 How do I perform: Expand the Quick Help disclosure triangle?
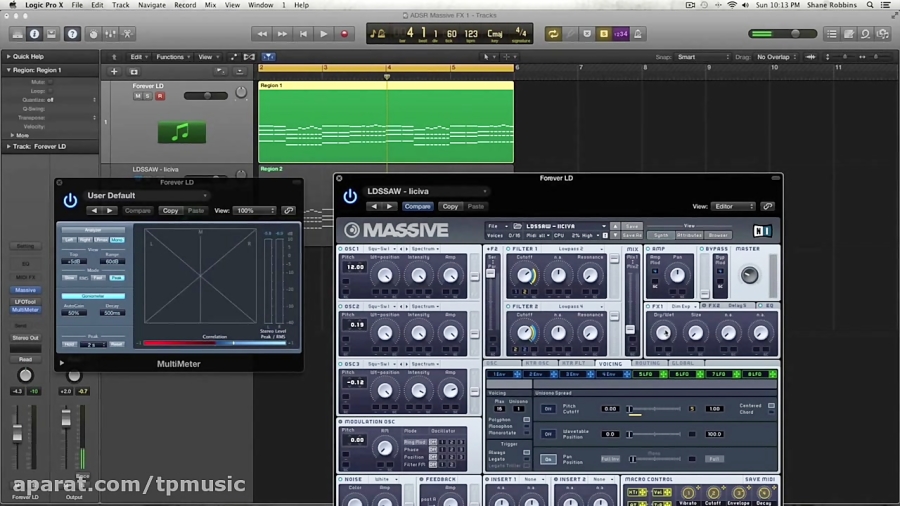point(7,57)
